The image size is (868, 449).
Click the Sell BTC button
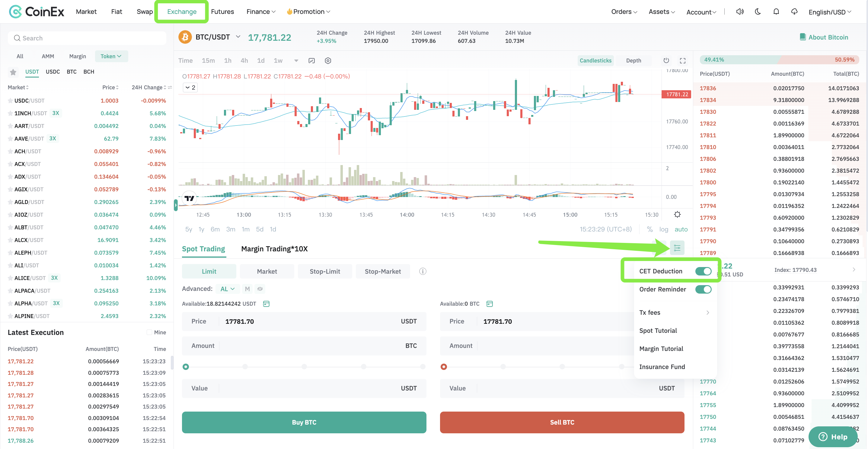pyautogui.click(x=562, y=422)
